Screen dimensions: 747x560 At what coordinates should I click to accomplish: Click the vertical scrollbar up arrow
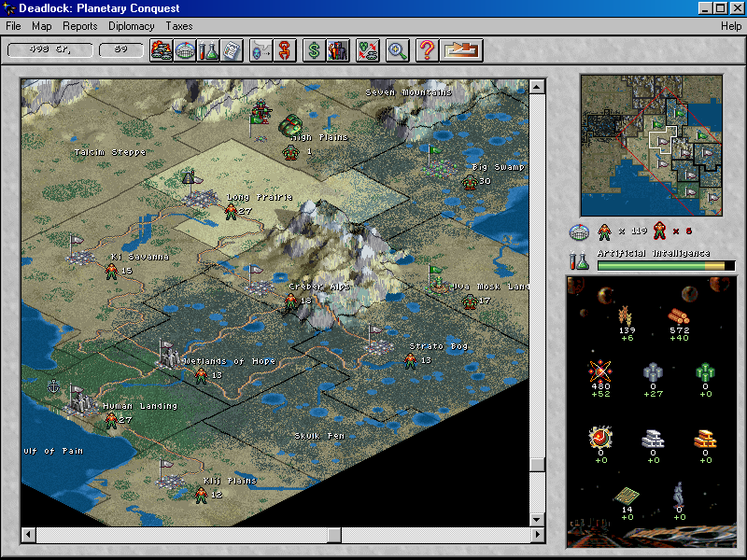click(x=537, y=87)
